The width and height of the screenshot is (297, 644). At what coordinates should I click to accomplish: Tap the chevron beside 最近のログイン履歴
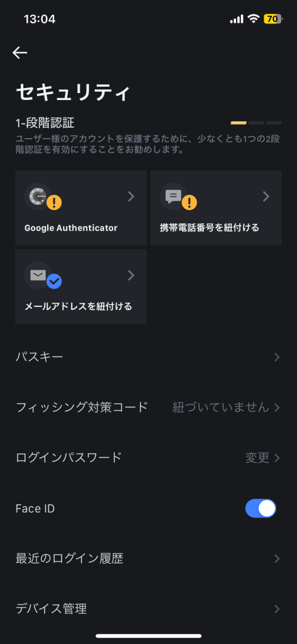tap(277, 558)
